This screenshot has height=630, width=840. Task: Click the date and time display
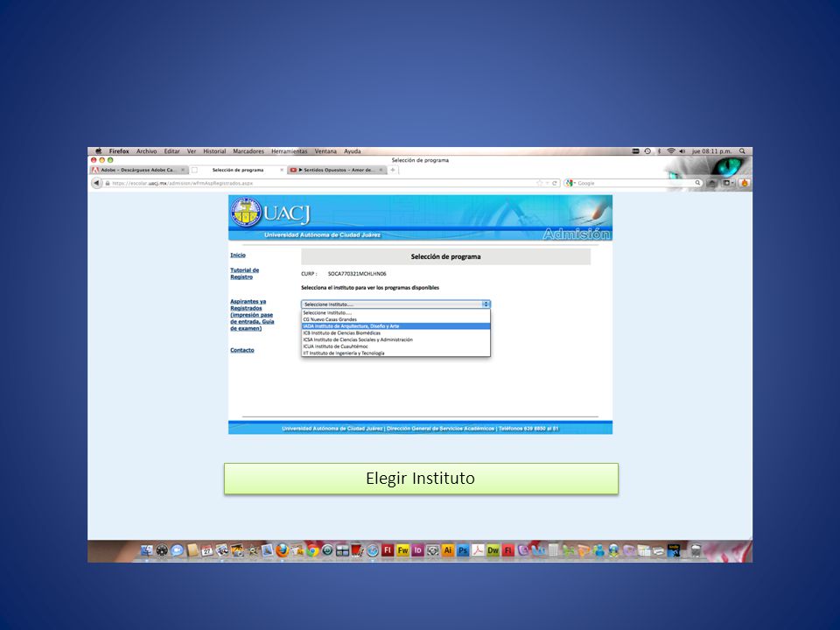pos(711,151)
